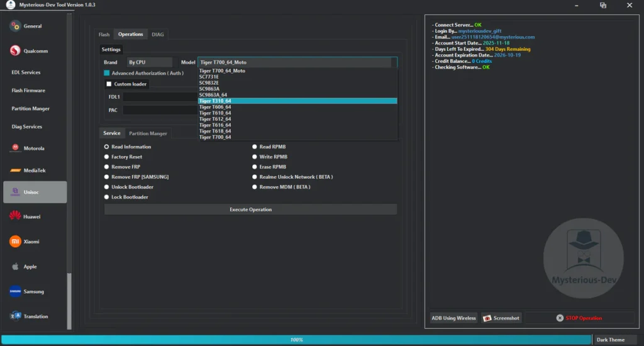
Task: Open the Apple logo section
Action: point(15,267)
